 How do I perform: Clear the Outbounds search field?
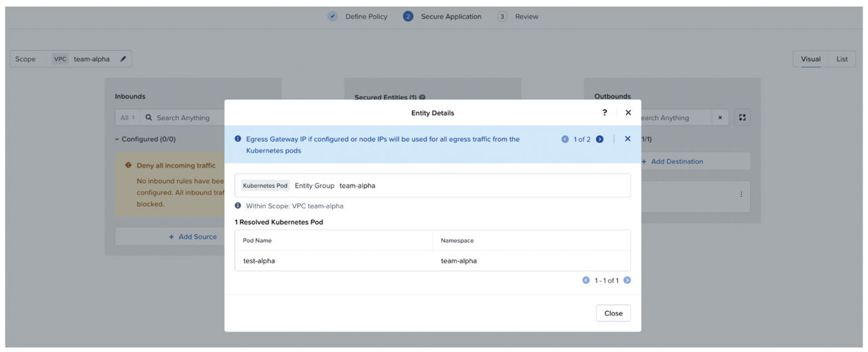pos(719,118)
